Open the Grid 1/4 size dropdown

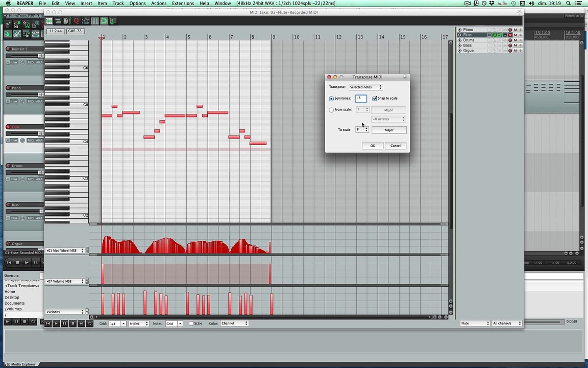point(117,324)
